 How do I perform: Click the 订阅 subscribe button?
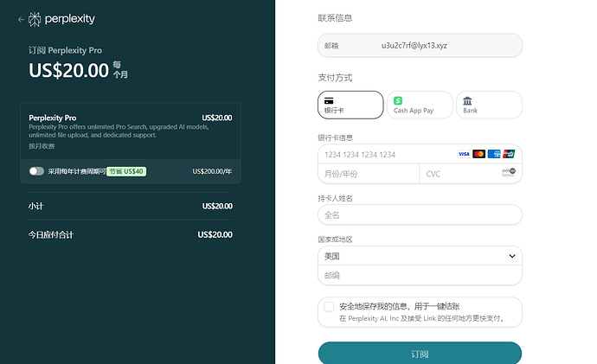click(420, 354)
